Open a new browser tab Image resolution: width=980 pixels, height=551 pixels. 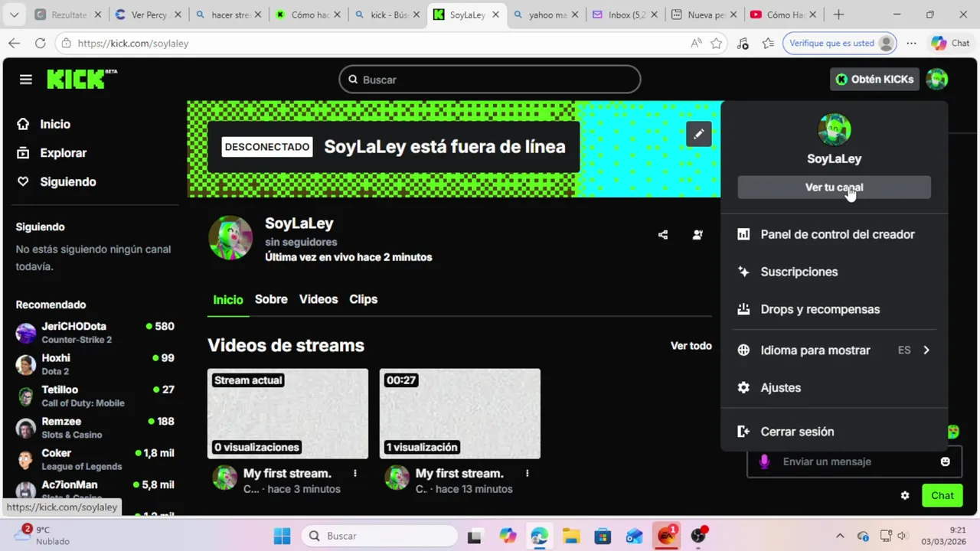click(838, 15)
